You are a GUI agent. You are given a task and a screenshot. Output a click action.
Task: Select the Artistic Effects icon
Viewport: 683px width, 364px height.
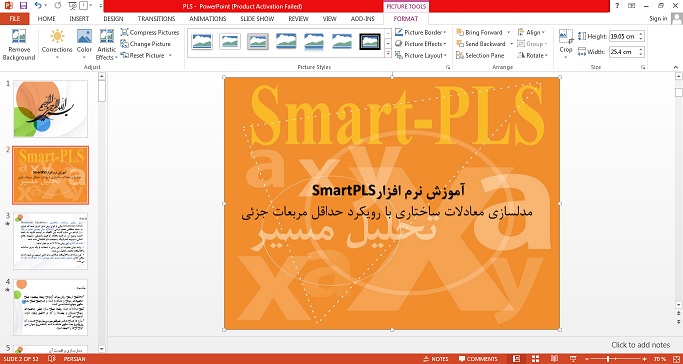(x=107, y=36)
